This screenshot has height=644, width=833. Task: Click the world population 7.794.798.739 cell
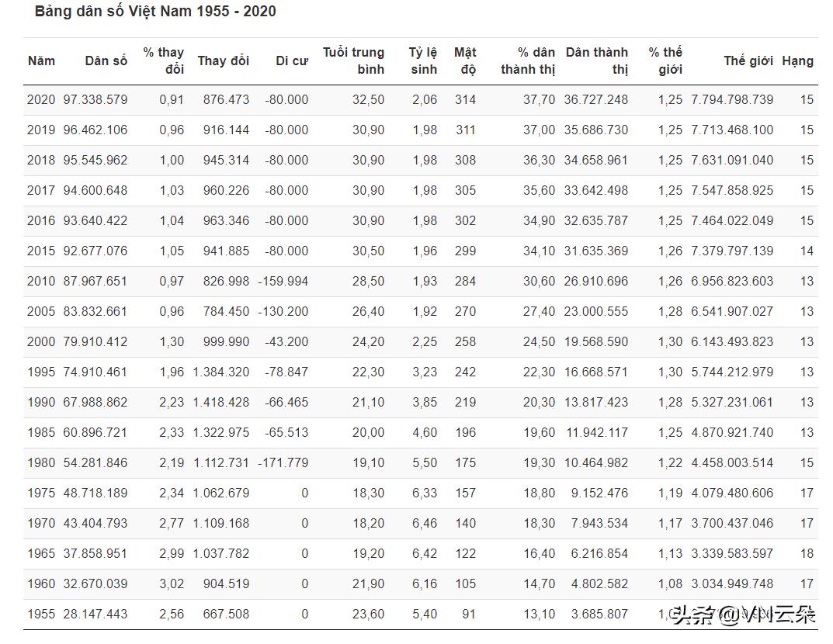point(732,100)
